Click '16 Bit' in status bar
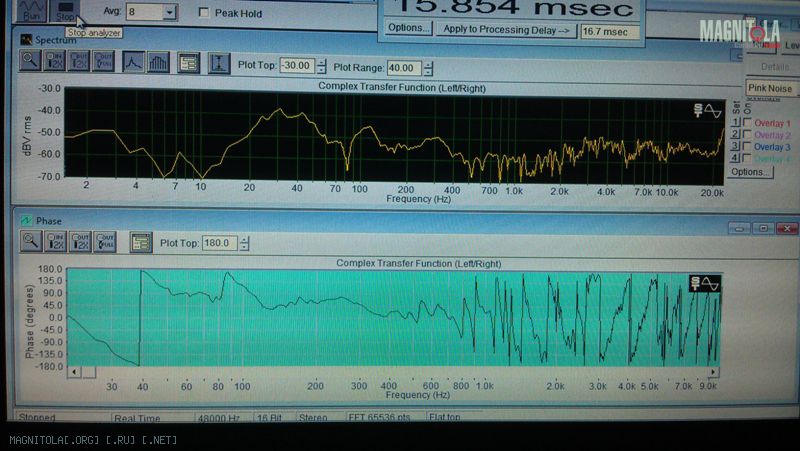800x451 pixels. click(x=269, y=418)
